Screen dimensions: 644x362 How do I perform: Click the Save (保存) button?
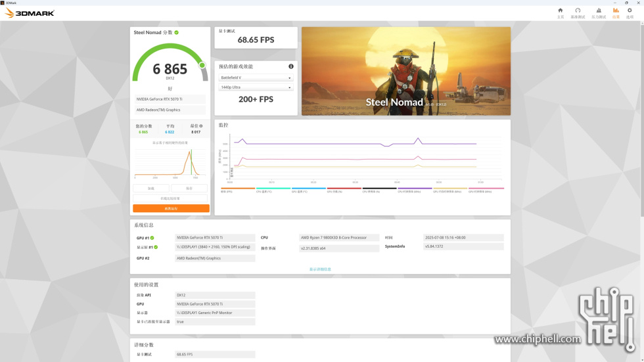(x=189, y=189)
